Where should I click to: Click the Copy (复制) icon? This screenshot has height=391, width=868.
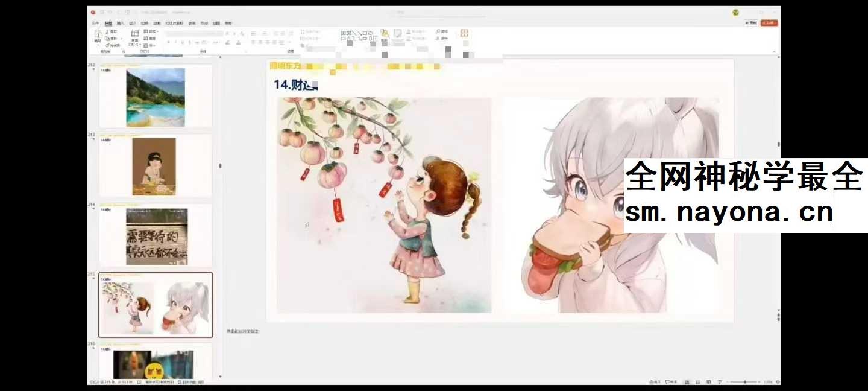(108, 38)
